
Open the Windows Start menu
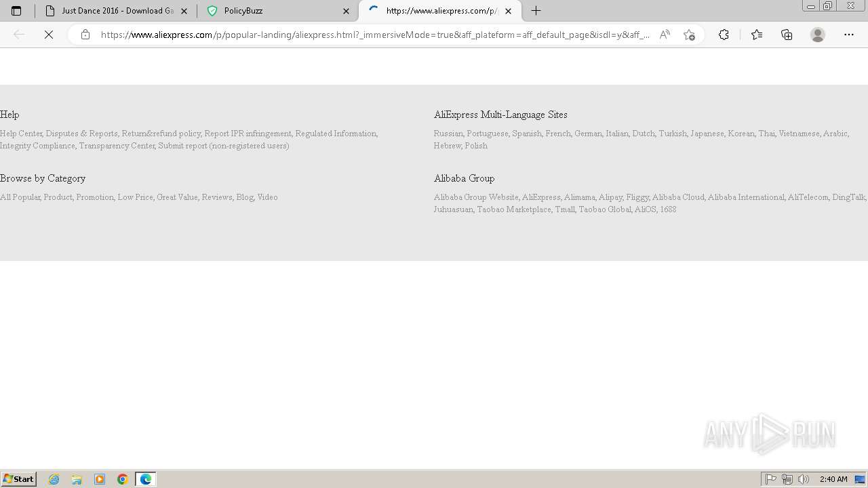(x=19, y=479)
